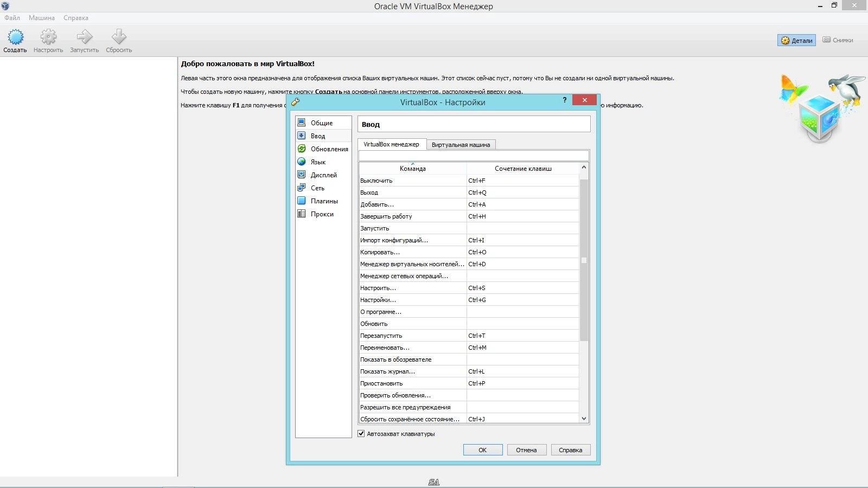Select the Ввод category icon

302,136
